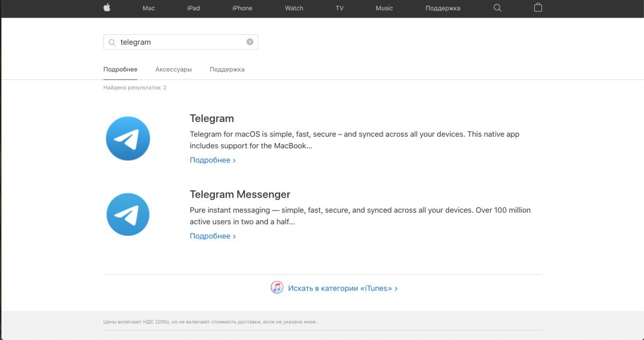Click the magnifier icon inside the search field

pyautogui.click(x=112, y=42)
